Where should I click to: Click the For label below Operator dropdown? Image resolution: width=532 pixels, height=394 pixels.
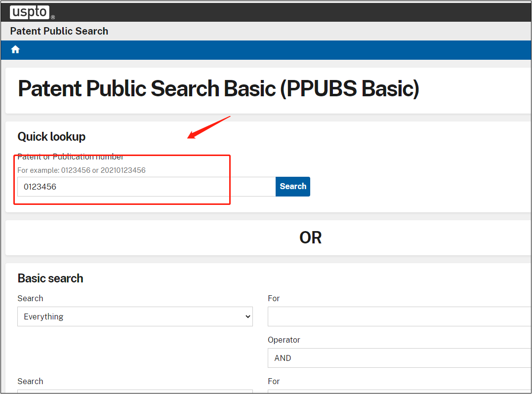[274, 381]
